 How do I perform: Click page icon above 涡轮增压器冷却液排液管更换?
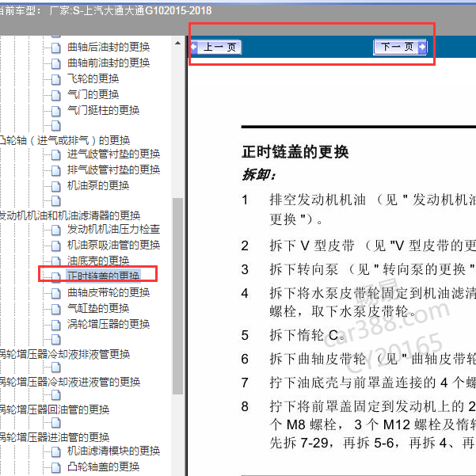tap(56, 340)
